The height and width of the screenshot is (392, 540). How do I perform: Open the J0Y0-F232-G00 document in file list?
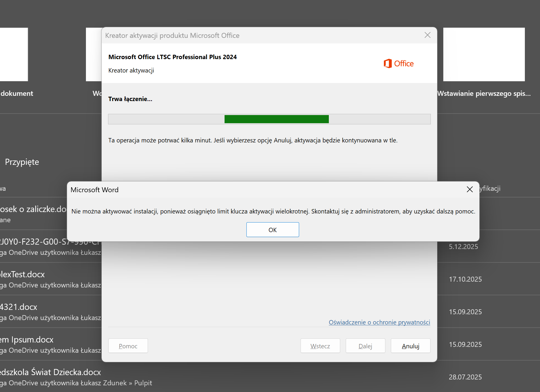(50, 241)
